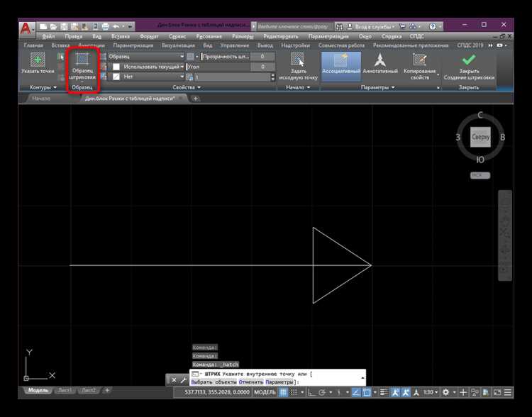Viewport: 532px width, 417px height.
Task: Toggle ortho mode in the status bar
Action: point(311,392)
